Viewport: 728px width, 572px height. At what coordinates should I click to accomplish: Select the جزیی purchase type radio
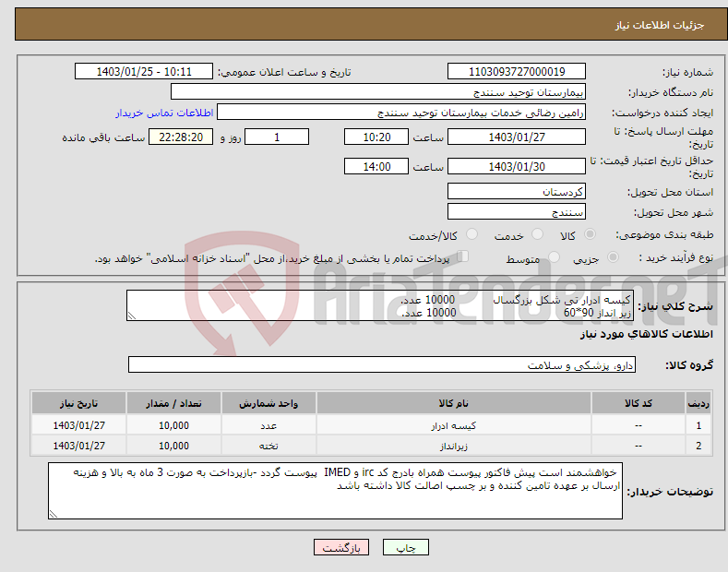tap(613, 256)
